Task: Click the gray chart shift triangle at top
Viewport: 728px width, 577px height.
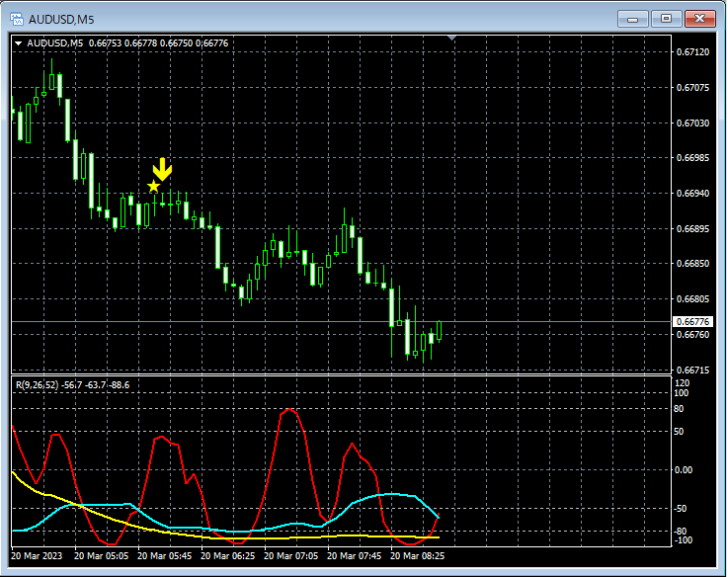Action: coord(452,39)
